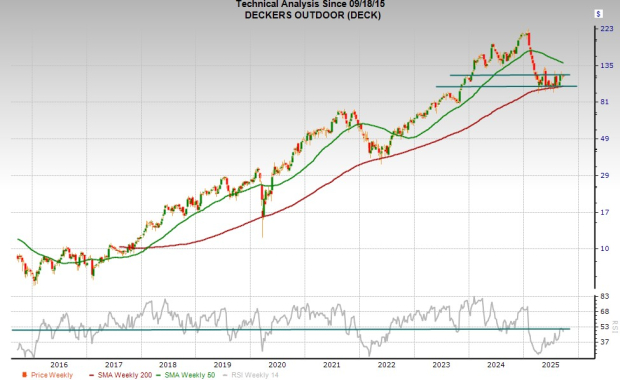Click the 'Technical Analysis Since 09/18/15' title

click(310, 4)
